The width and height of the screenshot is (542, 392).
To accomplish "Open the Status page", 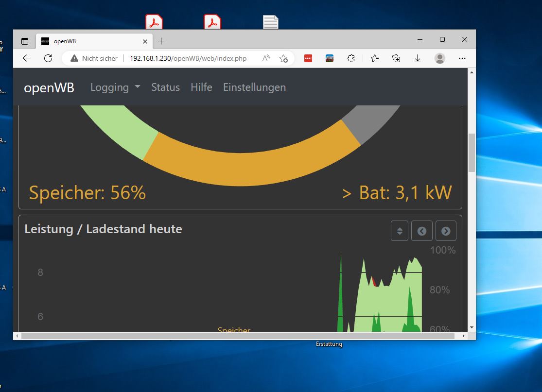I will tap(165, 87).
